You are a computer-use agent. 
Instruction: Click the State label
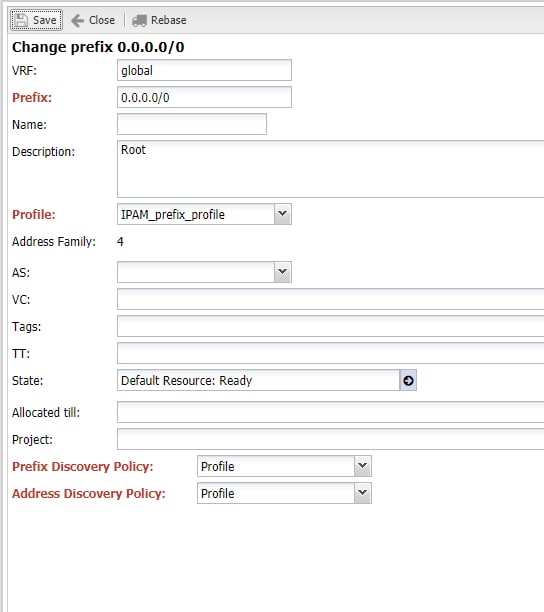coord(27,381)
